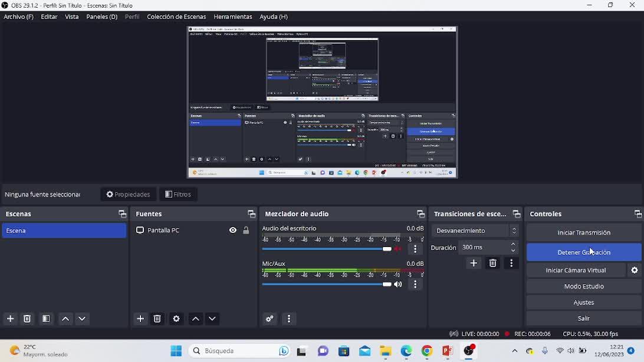
Task: Toggle the lock on Pantalla PC source
Action: pyautogui.click(x=246, y=231)
